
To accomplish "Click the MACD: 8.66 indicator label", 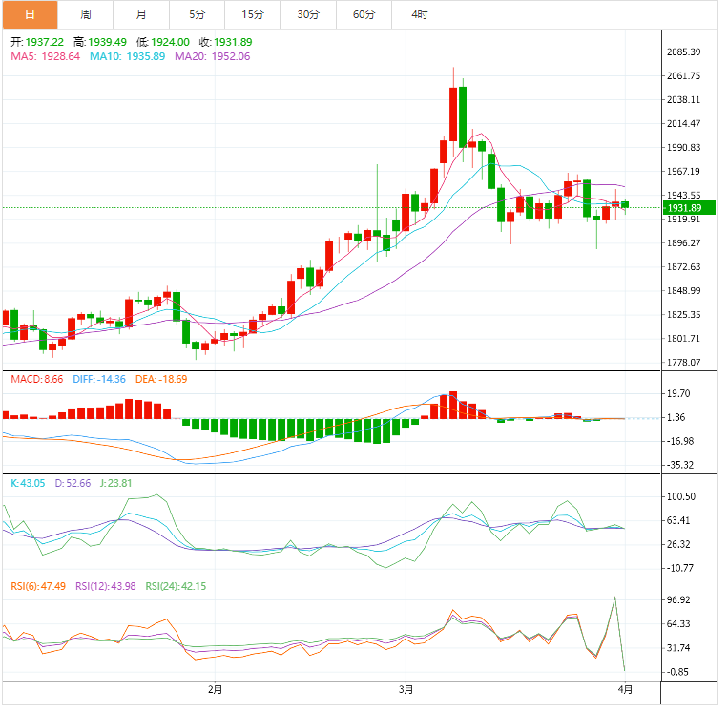I will pos(37,380).
